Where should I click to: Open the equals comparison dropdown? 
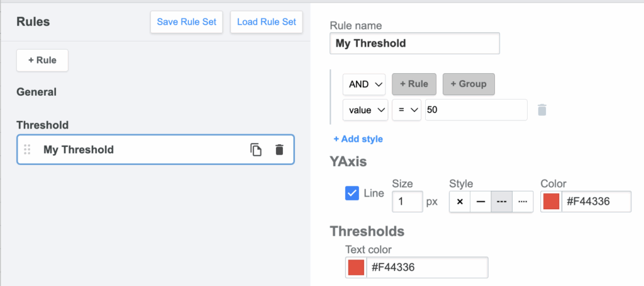(x=406, y=110)
